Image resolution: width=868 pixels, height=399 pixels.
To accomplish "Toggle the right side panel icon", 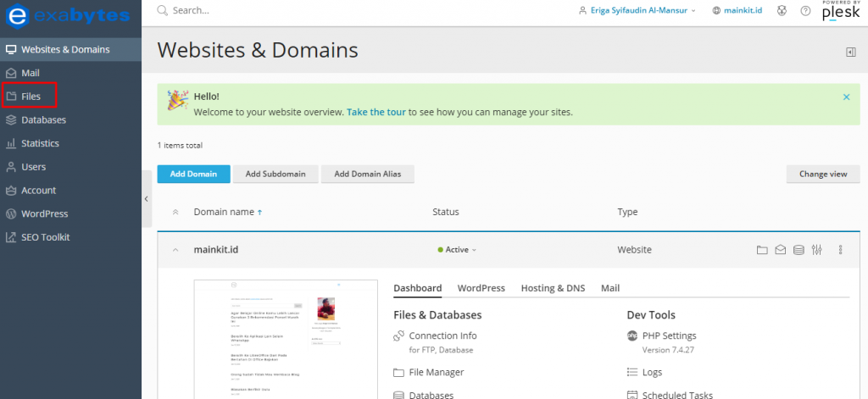I will click(x=850, y=53).
